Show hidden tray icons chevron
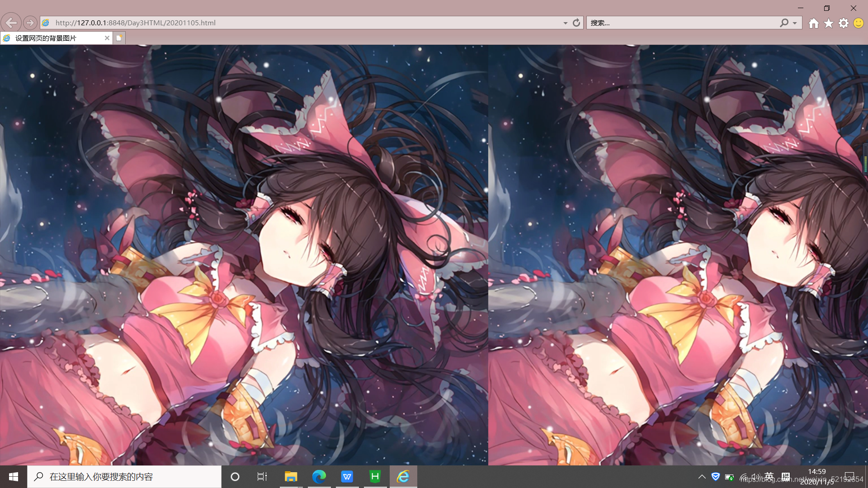 coord(702,477)
